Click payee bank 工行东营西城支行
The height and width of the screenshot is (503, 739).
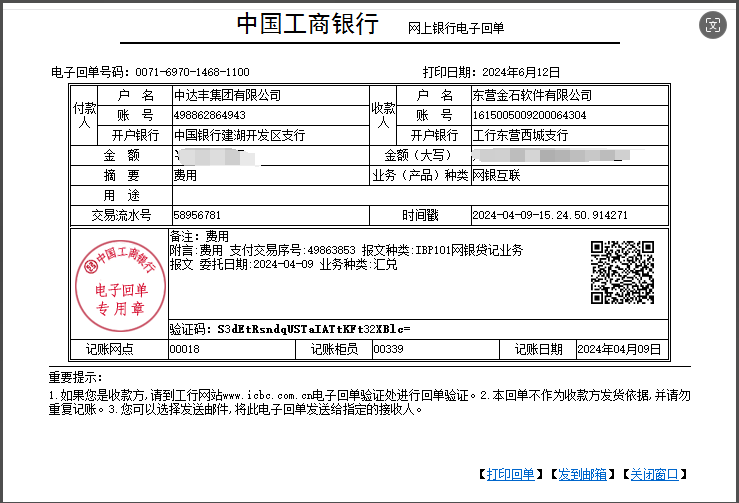coord(520,135)
